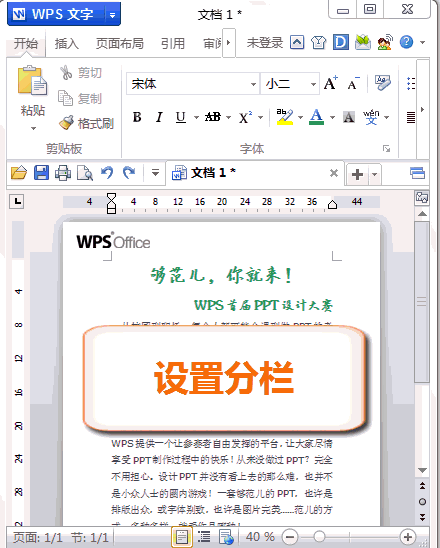Open the 页面布局 ribbon tab

coord(120,44)
